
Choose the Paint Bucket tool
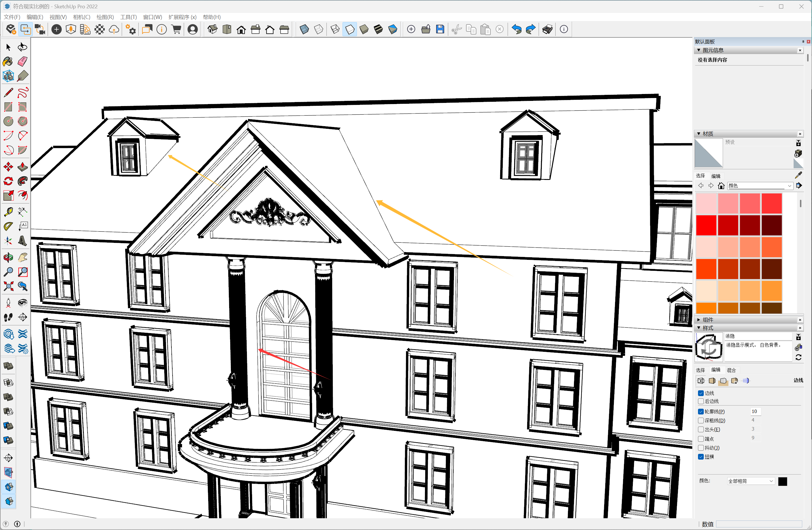click(8, 62)
